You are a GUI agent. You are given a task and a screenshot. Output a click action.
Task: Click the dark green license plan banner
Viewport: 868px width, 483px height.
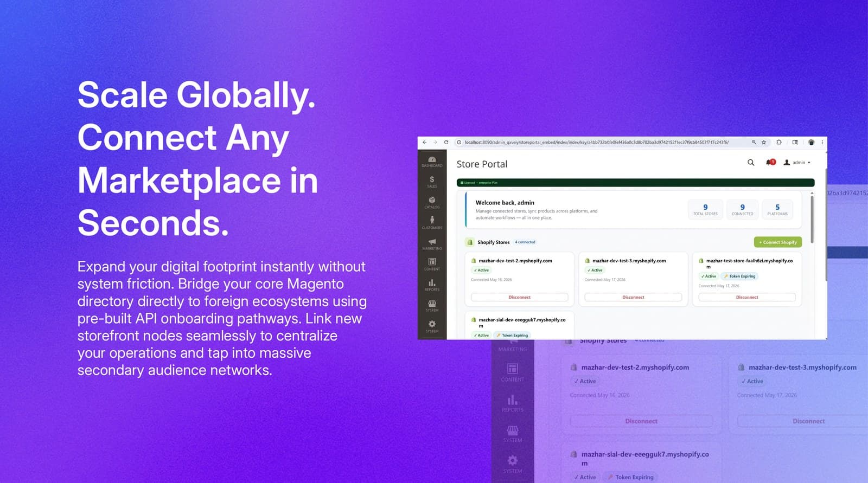[635, 183]
